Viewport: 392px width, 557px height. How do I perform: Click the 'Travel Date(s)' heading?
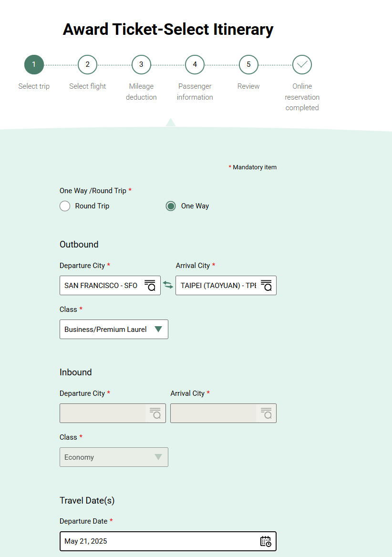[87, 501]
